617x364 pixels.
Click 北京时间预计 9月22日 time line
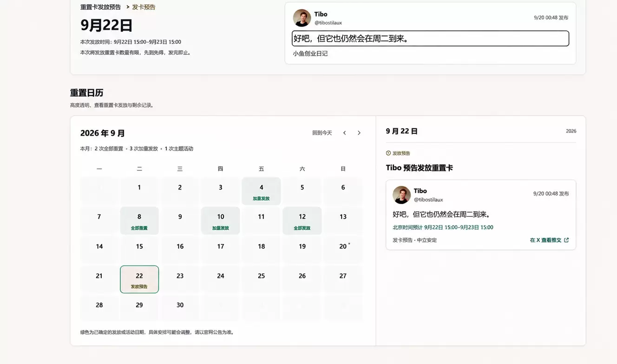(x=443, y=227)
